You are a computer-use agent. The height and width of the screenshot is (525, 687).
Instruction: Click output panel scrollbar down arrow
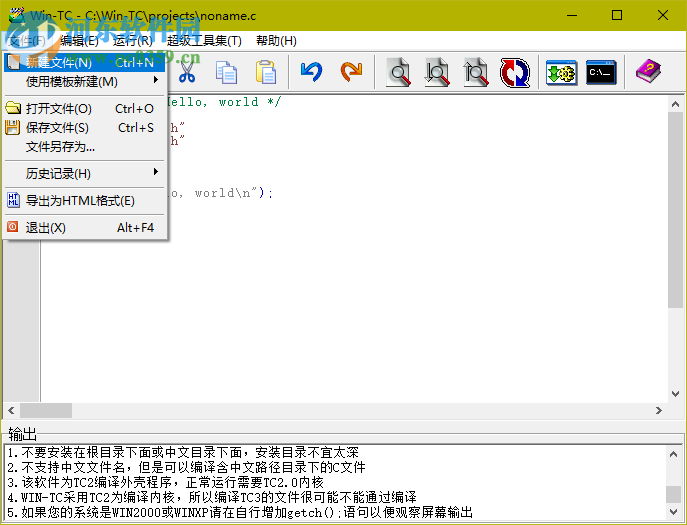tap(673, 511)
